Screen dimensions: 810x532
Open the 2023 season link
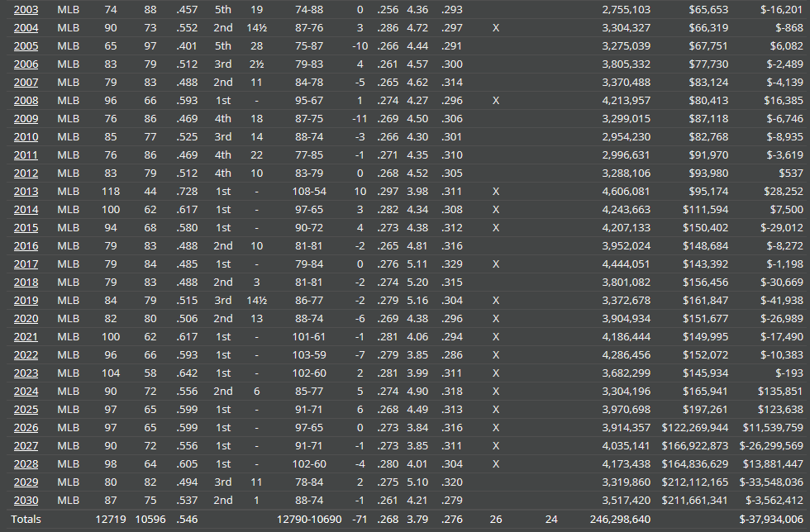click(x=26, y=373)
